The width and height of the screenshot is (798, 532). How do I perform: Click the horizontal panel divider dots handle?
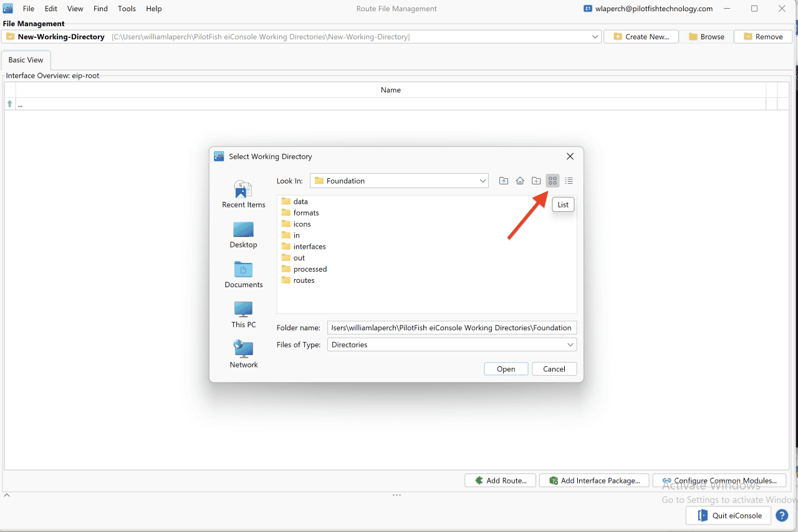(x=397, y=495)
